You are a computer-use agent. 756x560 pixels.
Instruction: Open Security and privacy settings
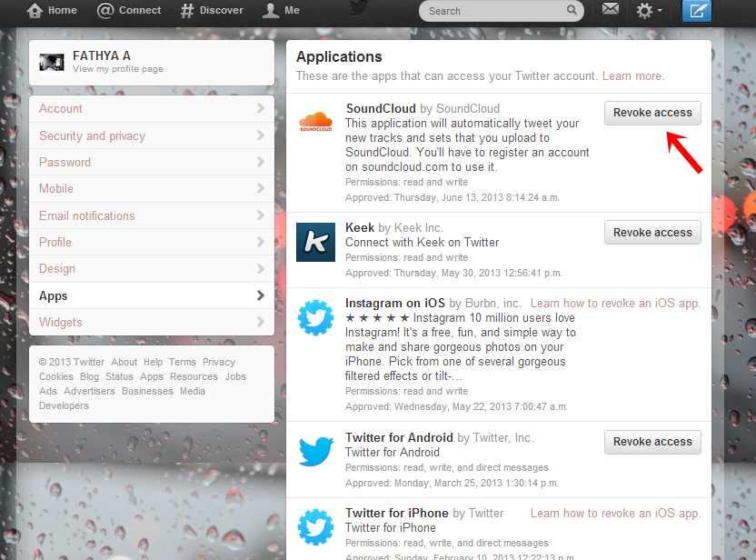coord(152,135)
